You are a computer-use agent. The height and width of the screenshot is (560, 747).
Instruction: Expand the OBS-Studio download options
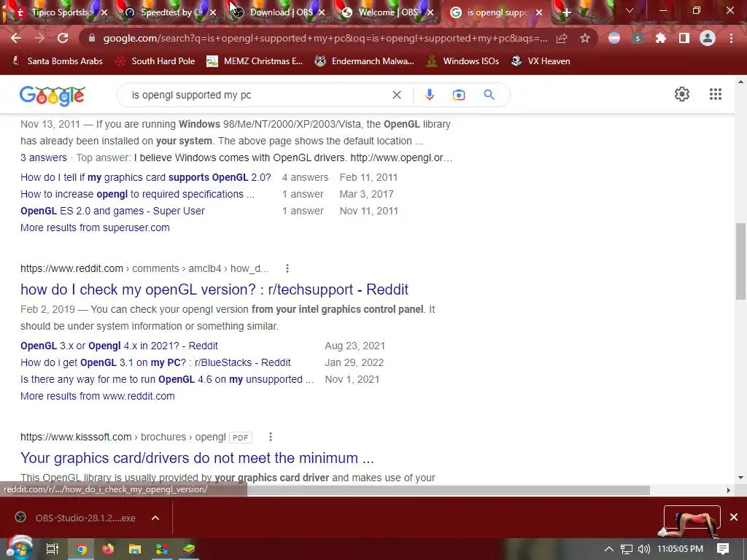pos(155,518)
